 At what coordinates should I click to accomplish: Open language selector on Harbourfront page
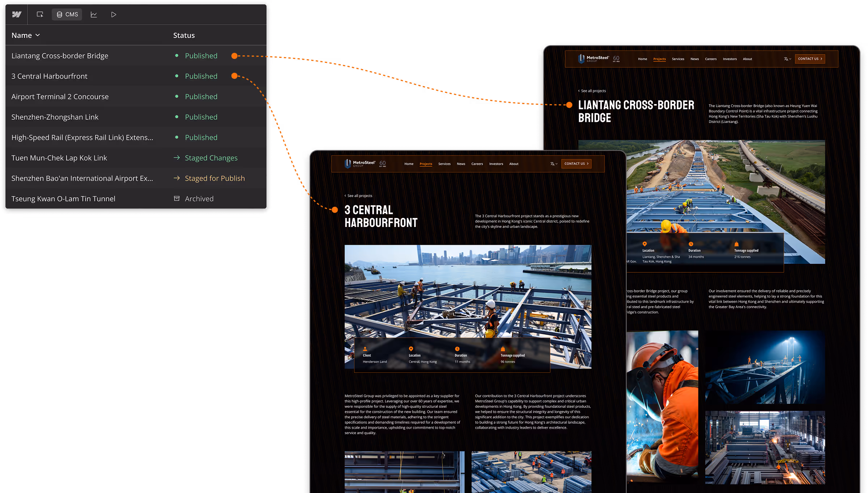coord(554,164)
